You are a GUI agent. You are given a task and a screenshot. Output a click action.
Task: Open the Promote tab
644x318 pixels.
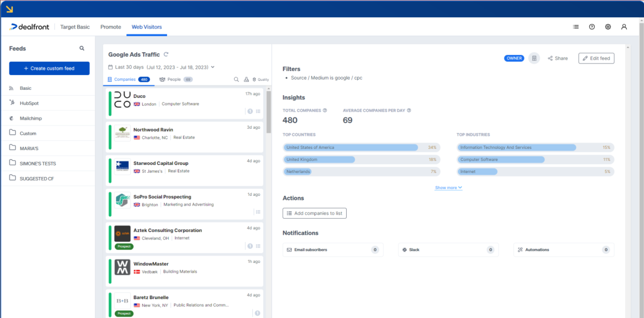tap(111, 27)
